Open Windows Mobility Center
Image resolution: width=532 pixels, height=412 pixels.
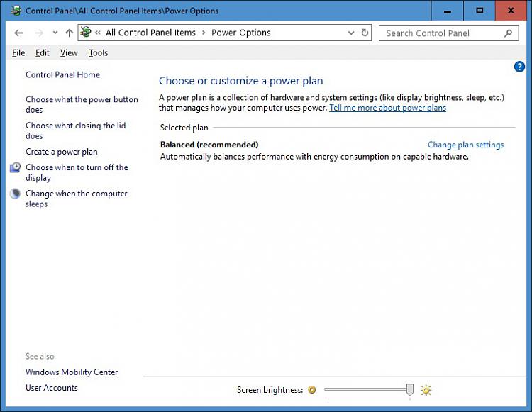coord(72,372)
